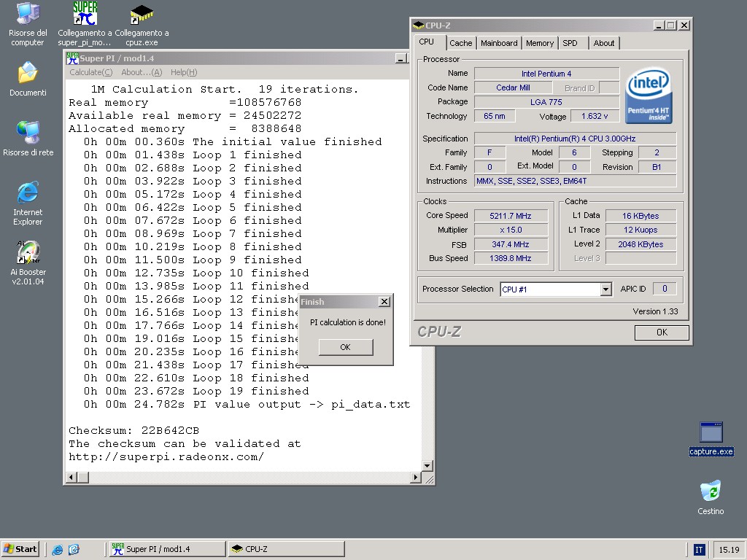The height and width of the screenshot is (560, 747).
Task: Click Super PI horizontal scrollbar left arrow
Action: (x=71, y=477)
